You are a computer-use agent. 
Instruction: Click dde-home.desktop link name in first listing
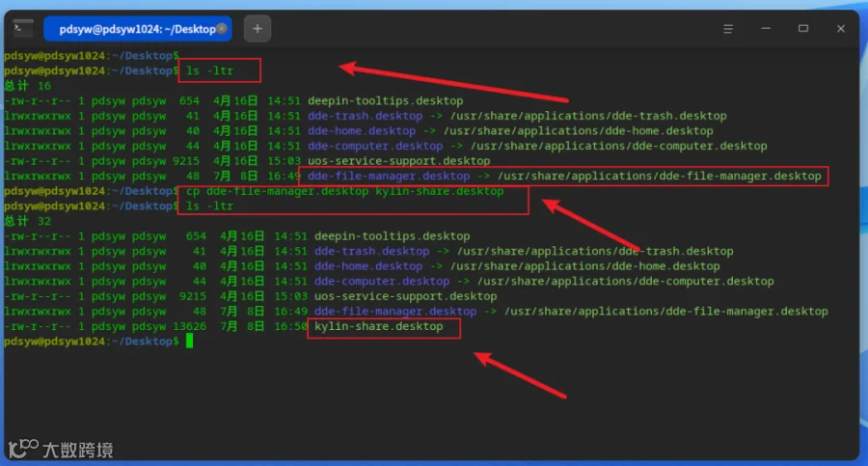coord(362,131)
